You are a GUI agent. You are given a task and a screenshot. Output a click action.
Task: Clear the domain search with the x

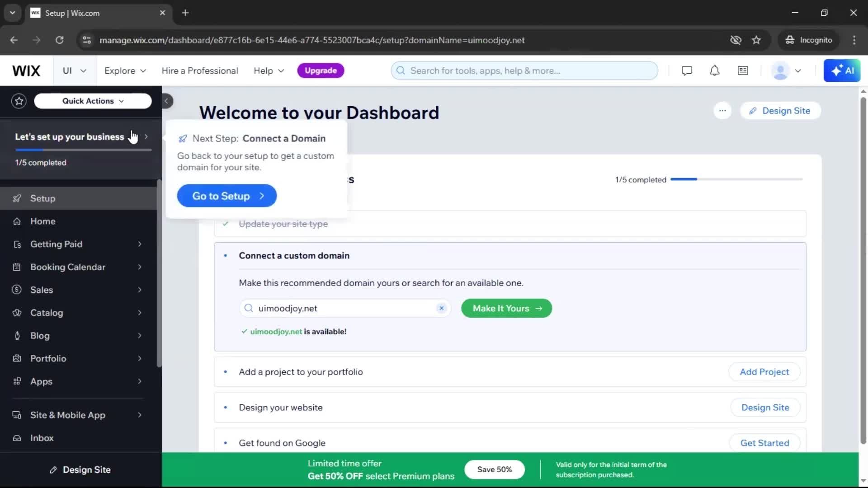441,308
